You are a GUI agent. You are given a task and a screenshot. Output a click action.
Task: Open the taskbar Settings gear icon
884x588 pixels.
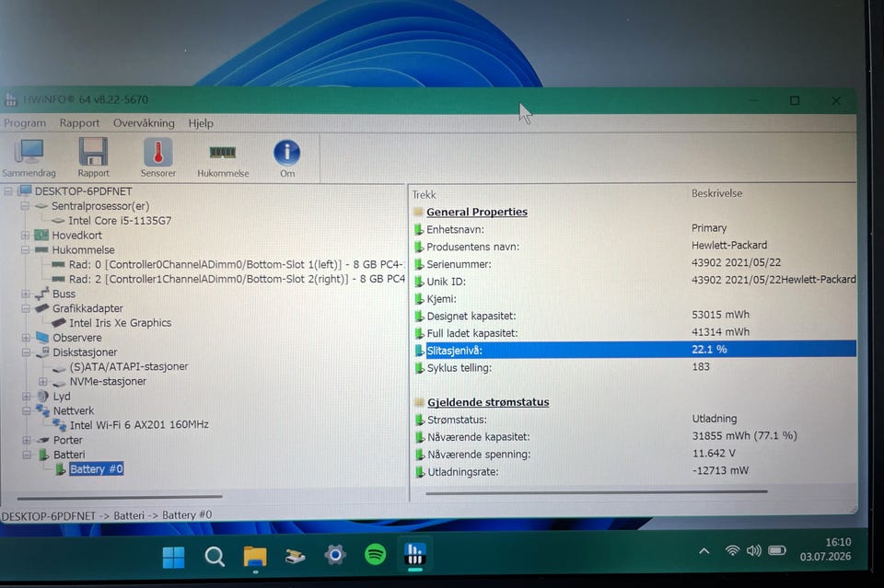(x=335, y=556)
